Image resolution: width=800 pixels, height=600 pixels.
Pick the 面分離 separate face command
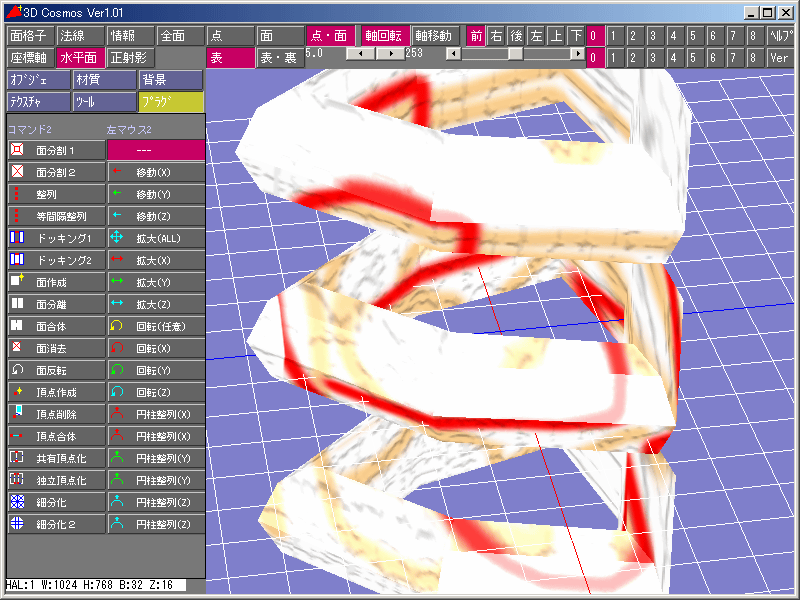[57, 304]
